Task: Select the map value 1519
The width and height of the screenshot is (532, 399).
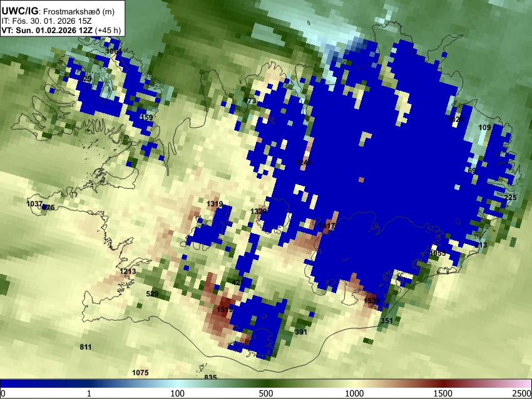Action: pos(225,310)
